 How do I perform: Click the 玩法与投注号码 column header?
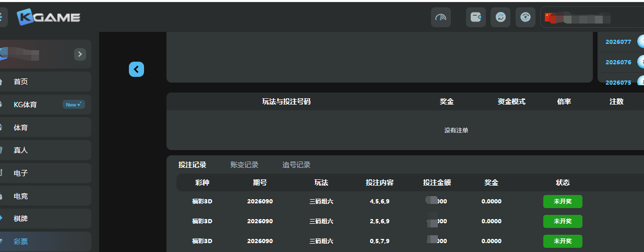click(x=286, y=101)
